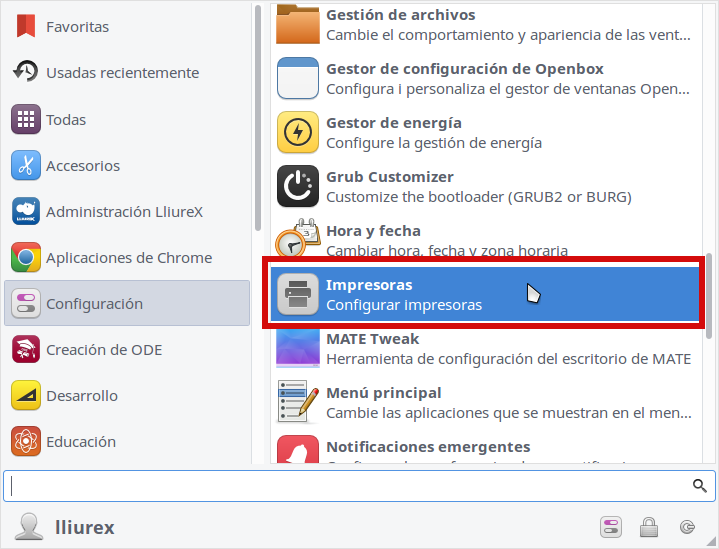The image size is (719, 549).
Task: Show Usadas recientemente applications
Action: 127,72
